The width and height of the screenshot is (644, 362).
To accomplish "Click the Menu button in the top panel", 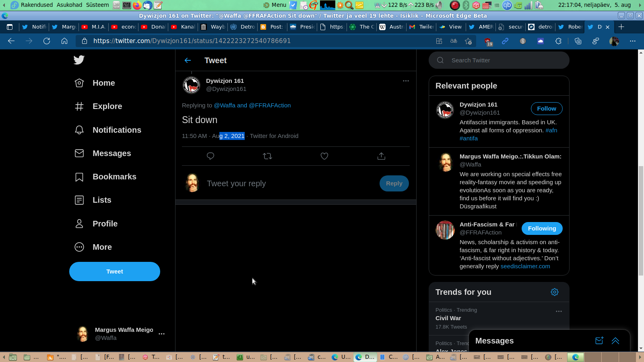I will coord(275,5).
